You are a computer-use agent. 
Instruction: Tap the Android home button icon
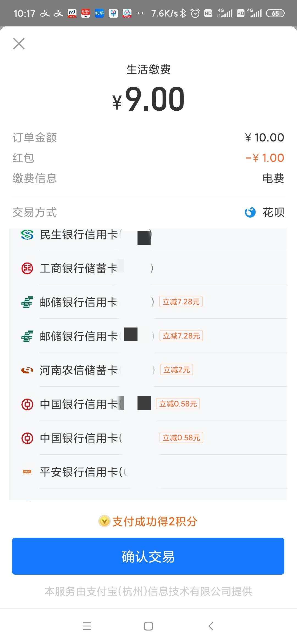(148, 626)
